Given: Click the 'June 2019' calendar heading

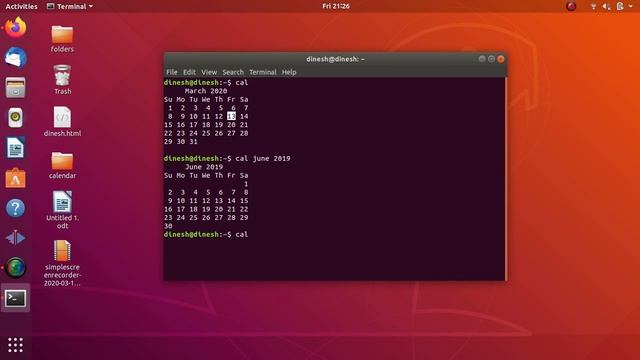Looking at the screenshot, I should point(204,167).
